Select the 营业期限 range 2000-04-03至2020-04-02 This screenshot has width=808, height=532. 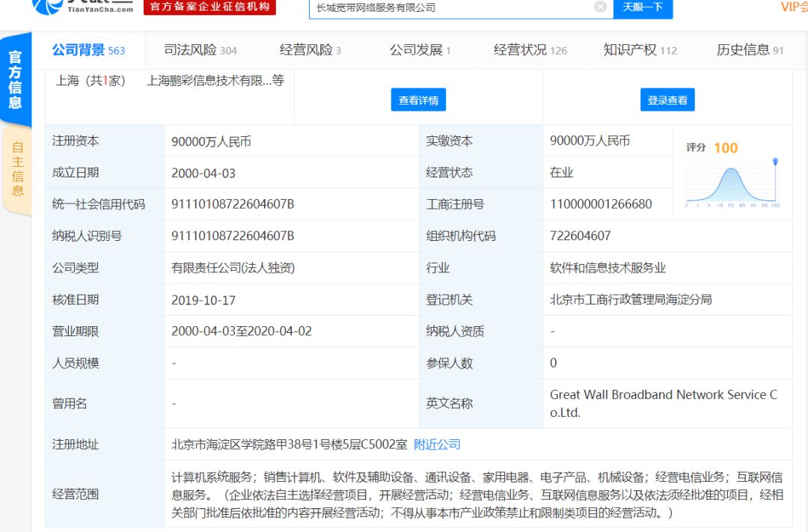pyautogui.click(x=242, y=331)
